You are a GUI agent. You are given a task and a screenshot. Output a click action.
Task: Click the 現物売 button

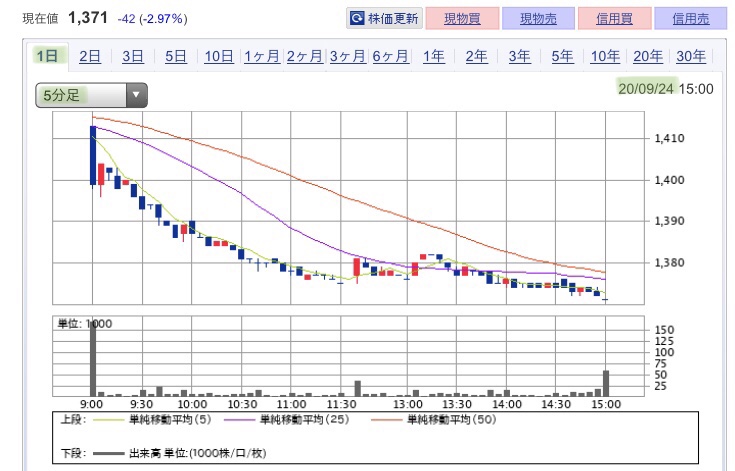[538, 18]
